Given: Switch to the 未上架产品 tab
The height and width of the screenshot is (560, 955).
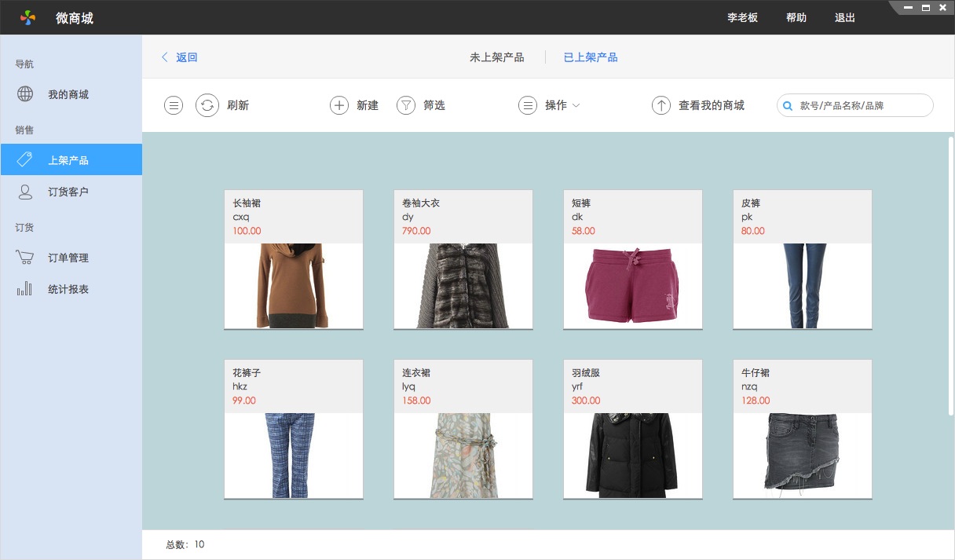Looking at the screenshot, I should (497, 57).
